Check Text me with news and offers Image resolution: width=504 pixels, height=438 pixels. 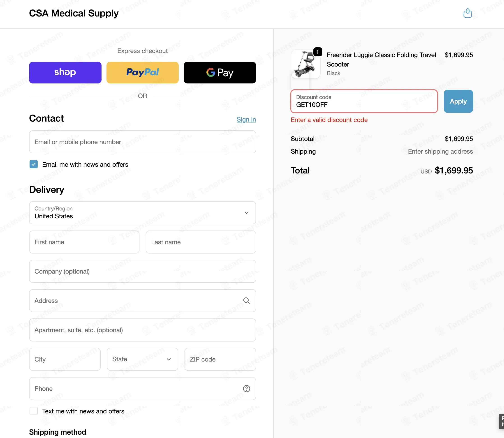34,411
